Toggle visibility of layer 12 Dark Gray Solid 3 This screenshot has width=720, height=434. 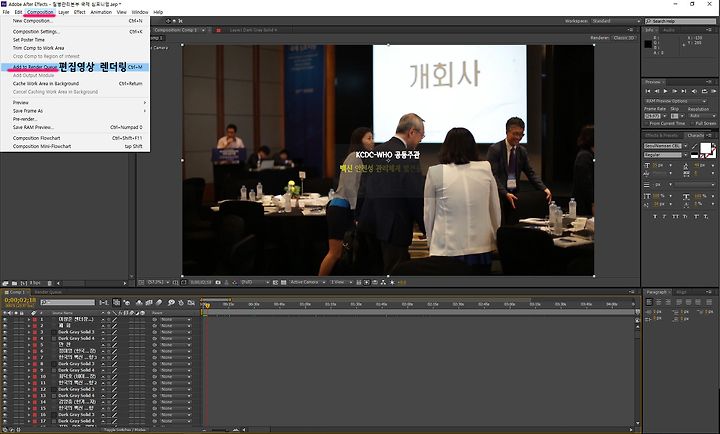5,389
